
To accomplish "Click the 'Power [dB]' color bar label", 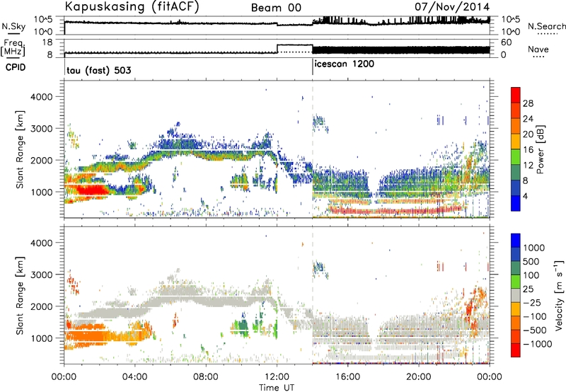I will click(540, 149).
